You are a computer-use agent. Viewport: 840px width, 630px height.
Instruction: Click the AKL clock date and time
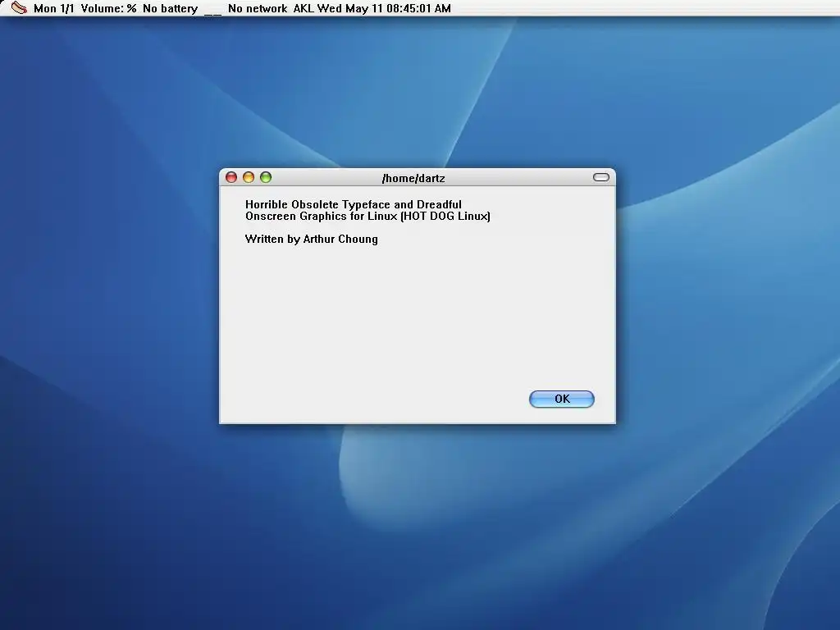(x=372, y=8)
